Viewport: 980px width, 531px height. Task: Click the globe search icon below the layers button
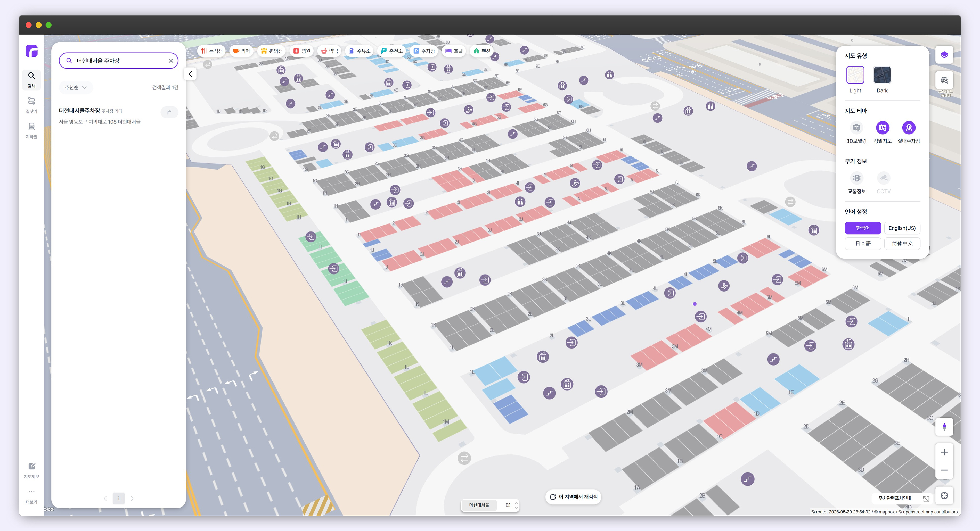click(x=944, y=80)
